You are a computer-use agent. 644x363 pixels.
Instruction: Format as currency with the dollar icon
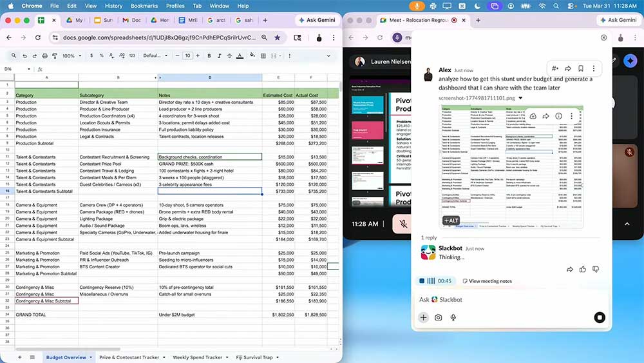tap(91, 55)
